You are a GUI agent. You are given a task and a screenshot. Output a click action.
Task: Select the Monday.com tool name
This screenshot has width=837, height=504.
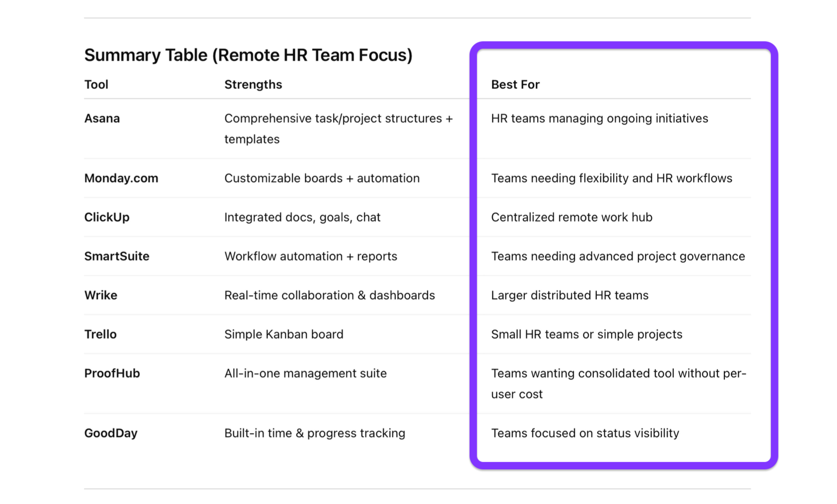click(x=121, y=178)
